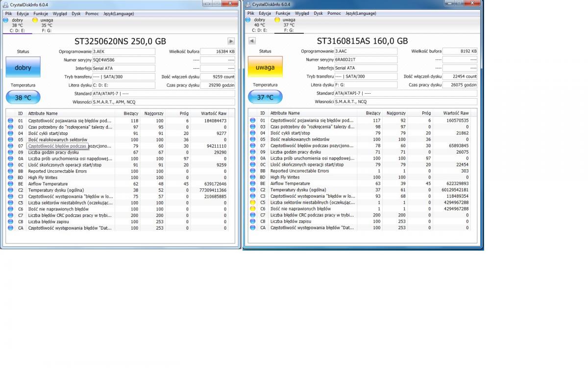Click disk title 'ST3250620NS 250,0 GB'
Image resolution: width=588 pixels, height=368 pixels.
pyautogui.click(x=120, y=41)
